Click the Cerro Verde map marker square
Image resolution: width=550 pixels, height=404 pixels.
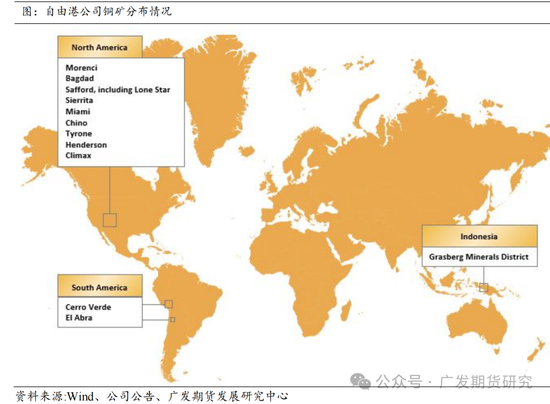pos(169,304)
